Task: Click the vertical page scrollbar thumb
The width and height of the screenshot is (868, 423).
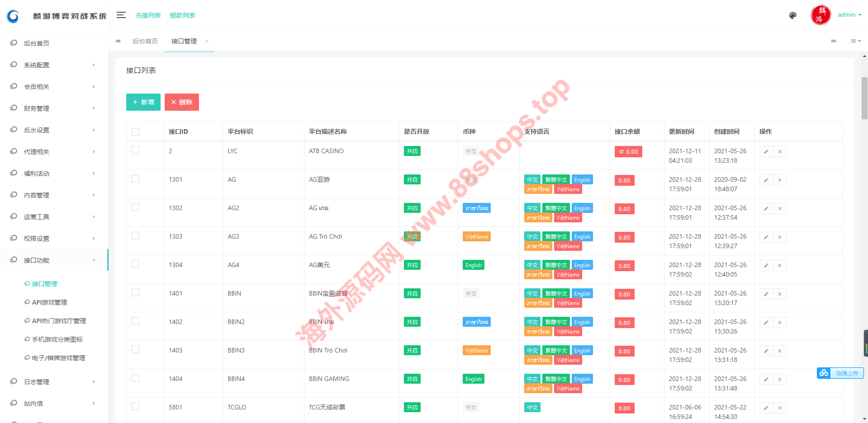Action: 864,98
